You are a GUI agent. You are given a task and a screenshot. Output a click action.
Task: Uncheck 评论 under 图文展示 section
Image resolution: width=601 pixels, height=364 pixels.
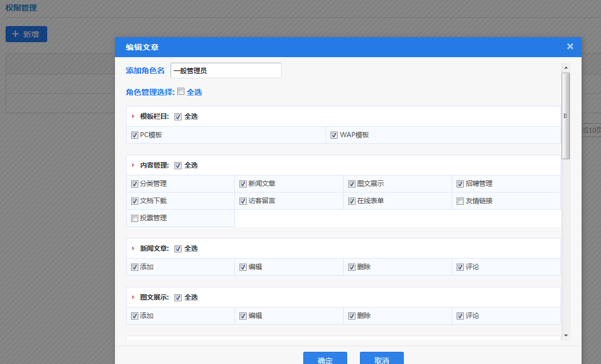(460, 316)
